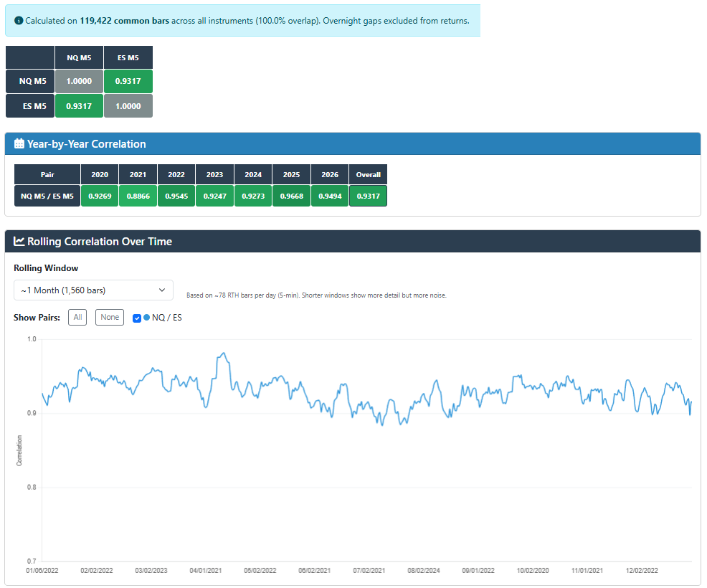Click the info icon in the blue banner
Image resolution: width=707 pixels, height=588 pixels.
(x=19, y=21)
